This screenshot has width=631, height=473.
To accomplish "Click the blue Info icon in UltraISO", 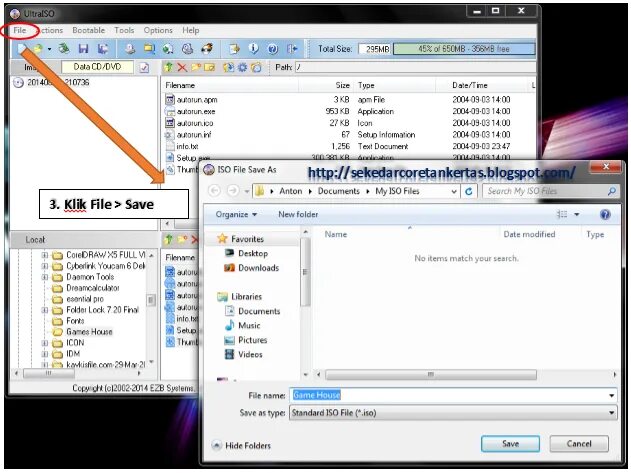I will (254, 49).
